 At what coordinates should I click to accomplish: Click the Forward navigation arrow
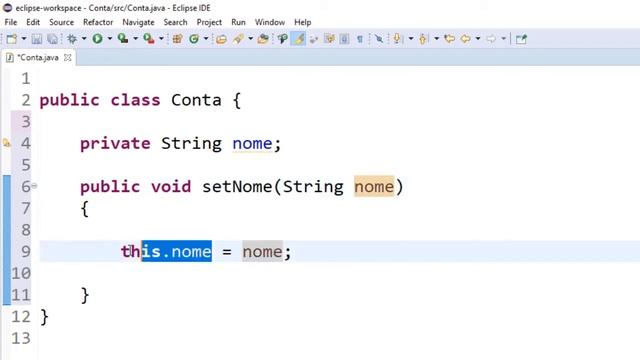[491, 39]
